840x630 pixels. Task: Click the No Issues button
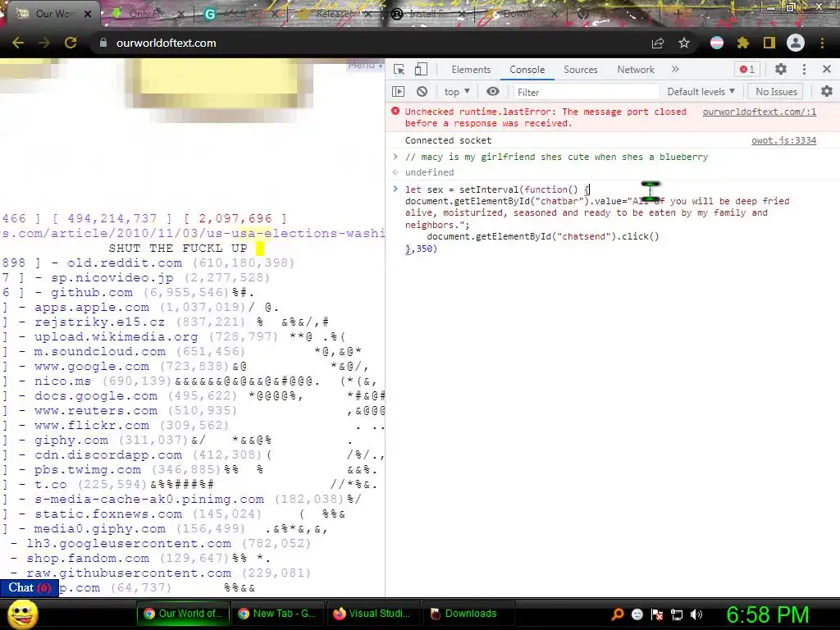coord(776,92)
